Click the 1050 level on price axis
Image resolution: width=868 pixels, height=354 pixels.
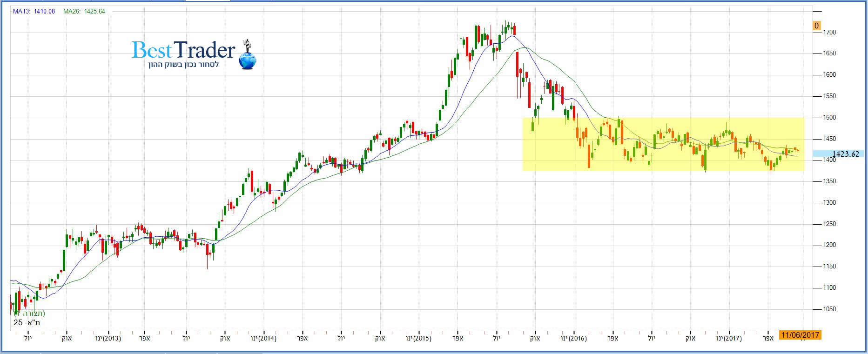tap(829, 309)
